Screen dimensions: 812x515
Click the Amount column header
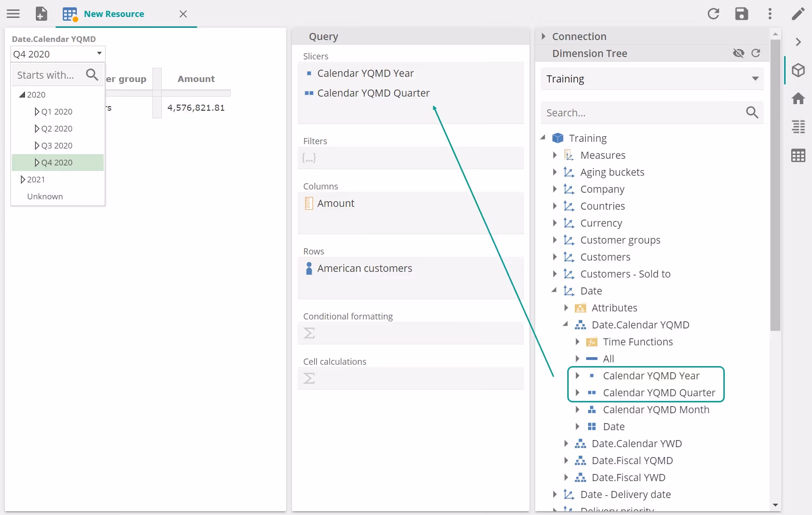pos(196,79)
